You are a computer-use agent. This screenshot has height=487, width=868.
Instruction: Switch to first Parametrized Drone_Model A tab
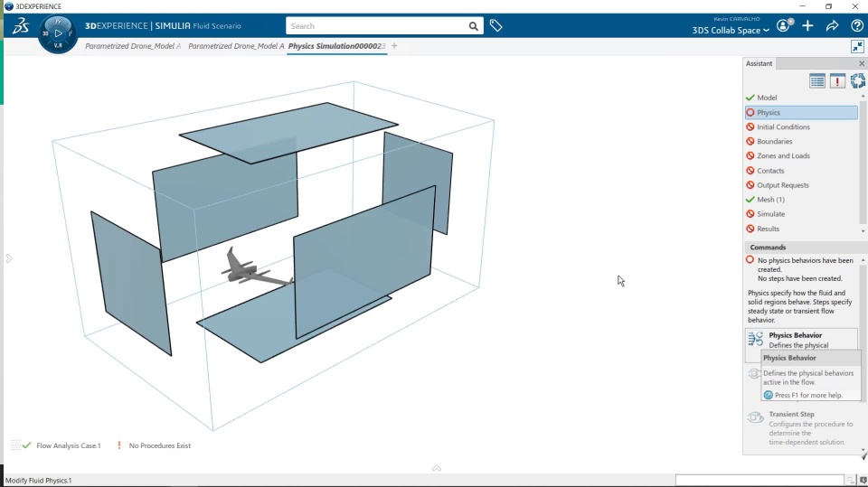(133, 46)
